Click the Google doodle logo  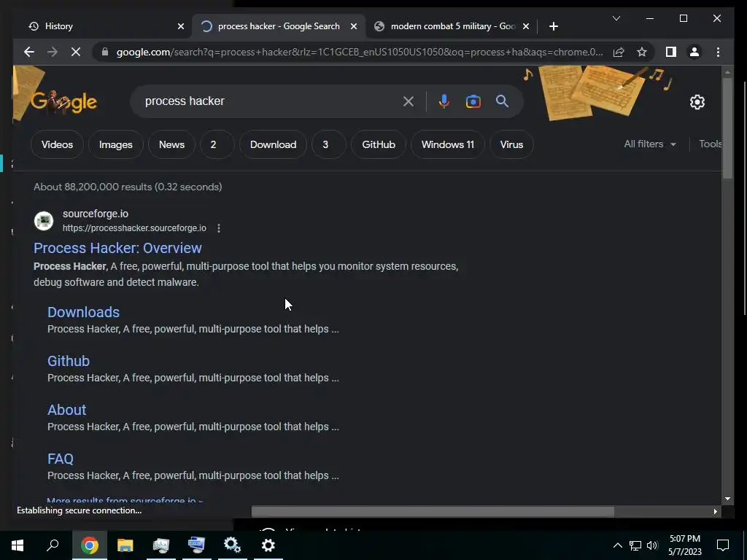pyautogui.click(x=64, y=101)
